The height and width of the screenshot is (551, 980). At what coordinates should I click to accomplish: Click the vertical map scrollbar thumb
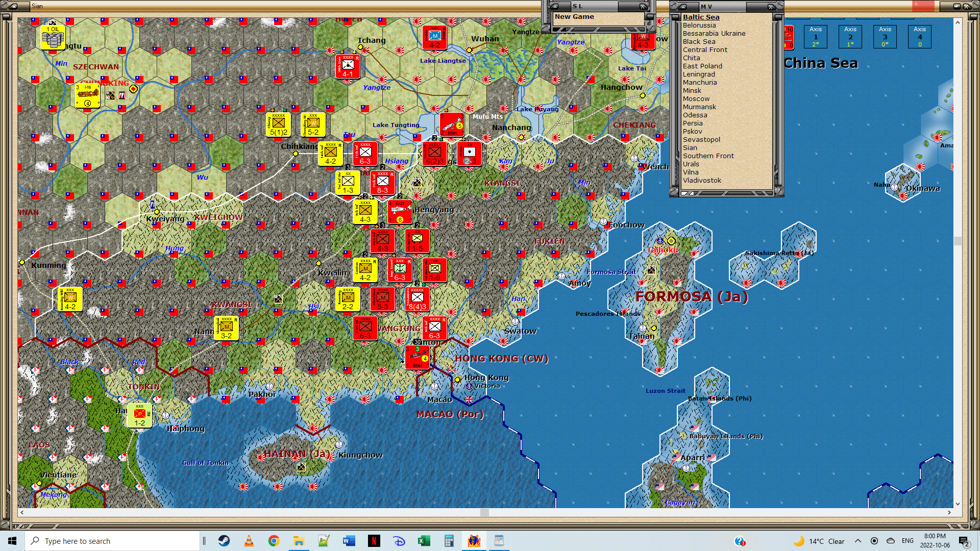click(x=958, y=241)
